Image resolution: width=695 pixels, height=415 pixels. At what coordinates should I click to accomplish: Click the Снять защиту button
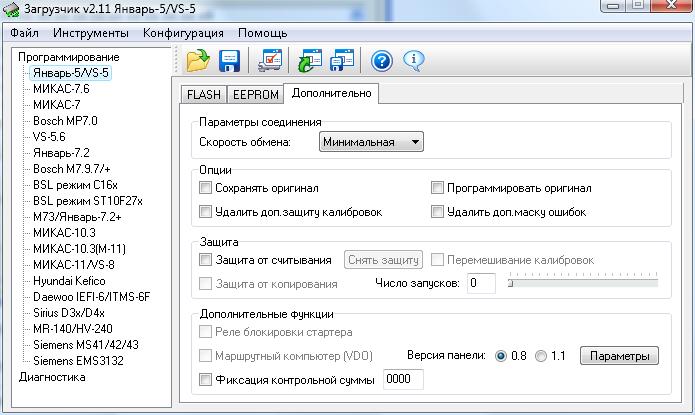tap(383, 260)
